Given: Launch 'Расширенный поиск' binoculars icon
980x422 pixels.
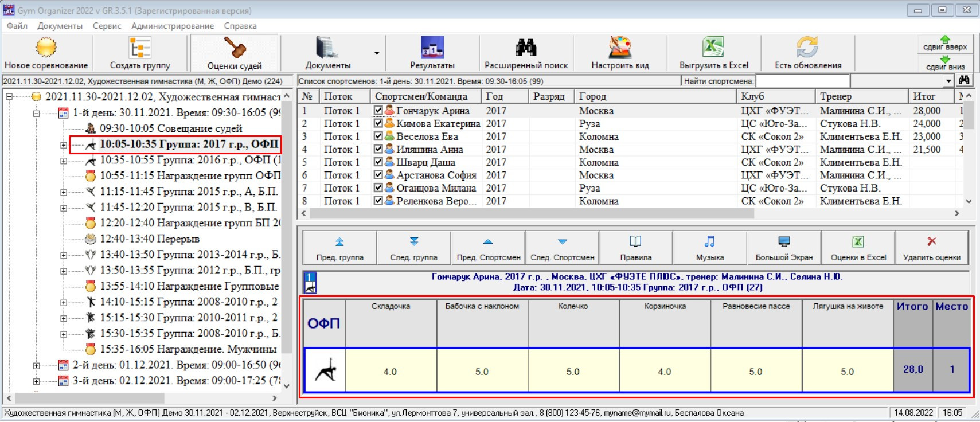Looking at the screenshot, I should tap(526, 48).
